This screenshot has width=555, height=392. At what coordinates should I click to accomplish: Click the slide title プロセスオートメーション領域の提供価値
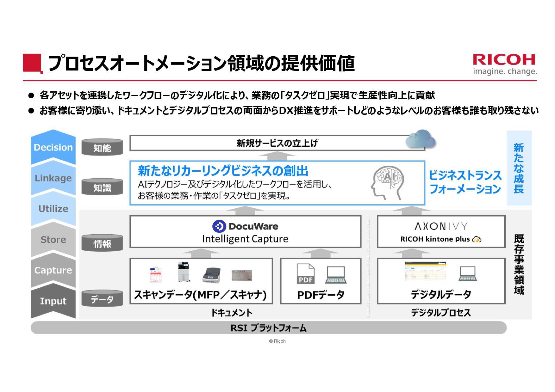tap(202, 64)
